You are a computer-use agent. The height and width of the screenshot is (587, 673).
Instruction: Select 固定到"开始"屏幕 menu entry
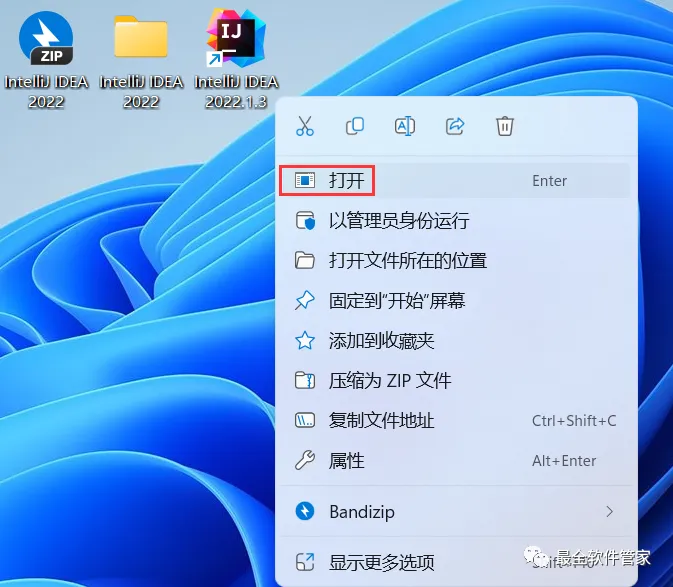(x=455, y=300)
